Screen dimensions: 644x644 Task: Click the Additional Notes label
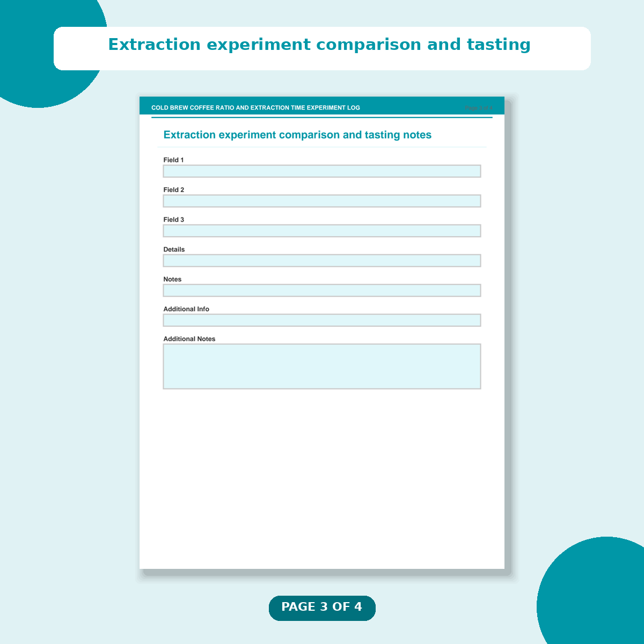coord(189,339)
